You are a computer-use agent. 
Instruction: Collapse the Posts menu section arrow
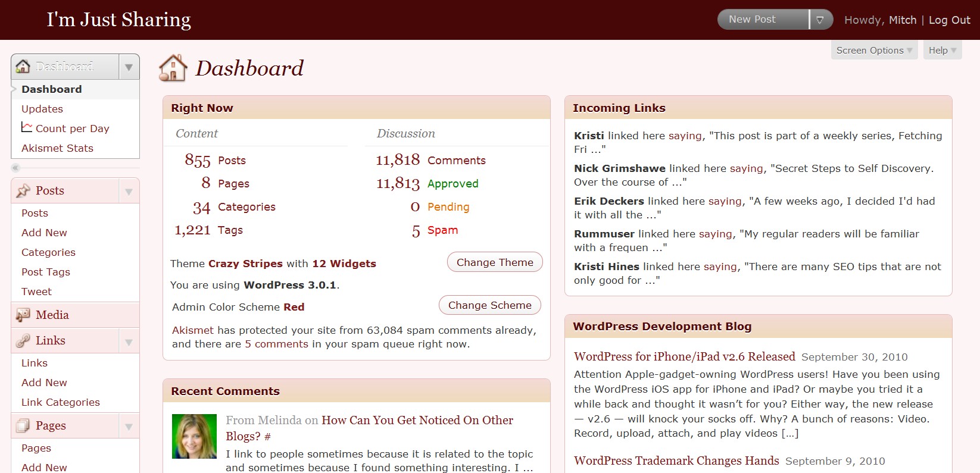coord(129,192)
